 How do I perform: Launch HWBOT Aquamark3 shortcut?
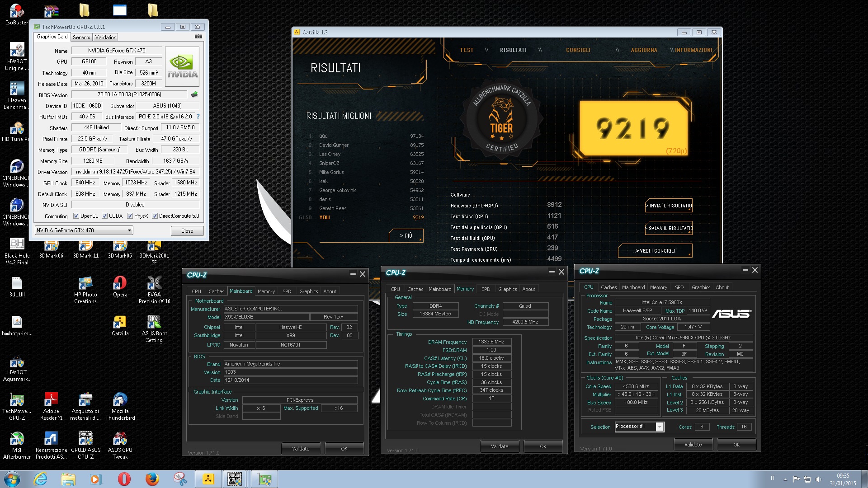(x=17, y=368)
